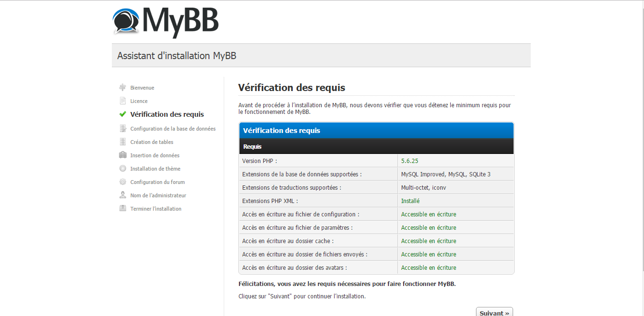This screenshot has width=644, height=316.
Task: Click the PHP version value 5.6.25
Action: [x=410, y=161]
